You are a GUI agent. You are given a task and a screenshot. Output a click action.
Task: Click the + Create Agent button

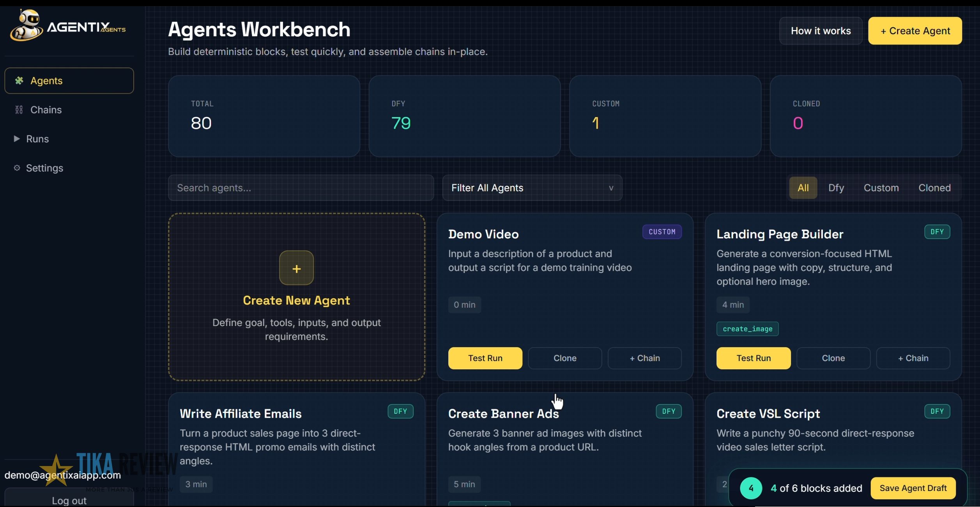(x=915, y=31)
